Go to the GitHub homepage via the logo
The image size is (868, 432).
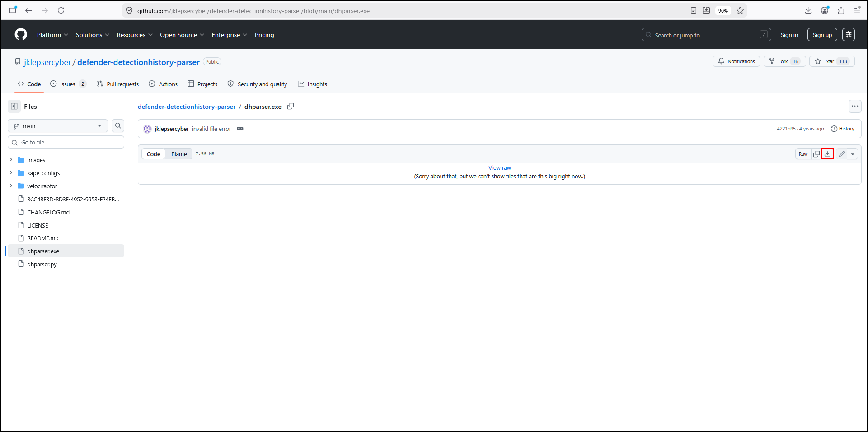click(x=21, y=35)
